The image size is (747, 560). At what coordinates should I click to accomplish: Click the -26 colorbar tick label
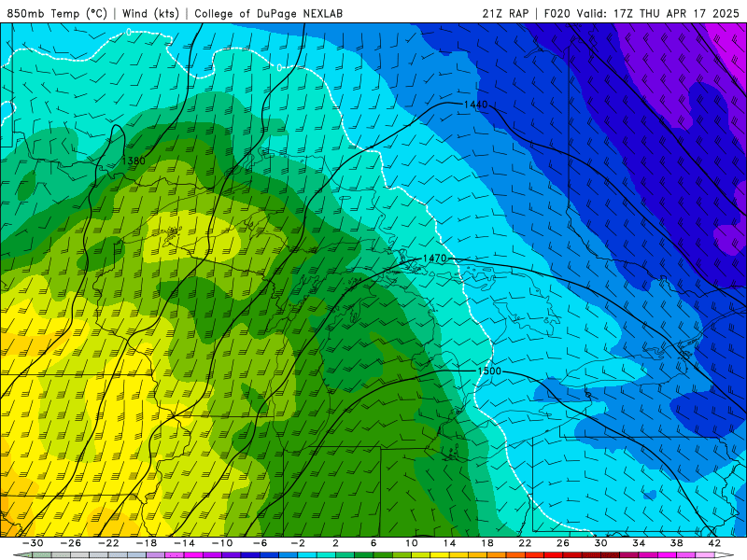tap(71, 543)
